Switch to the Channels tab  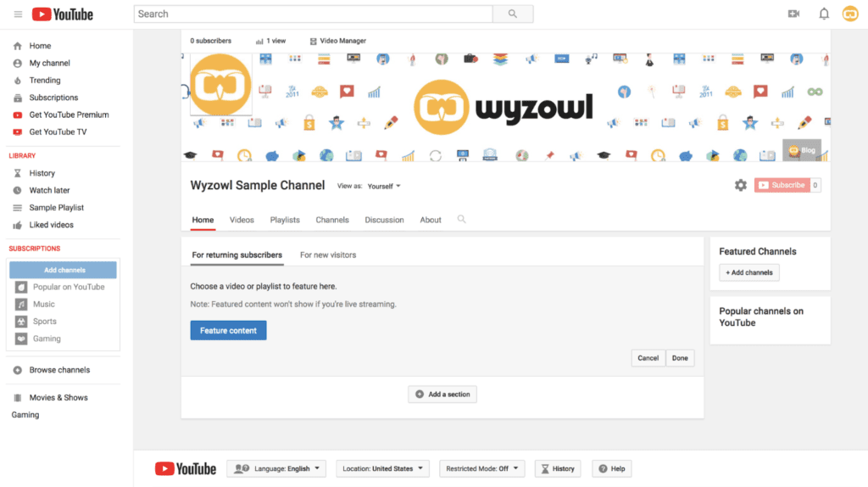[x=332, y=220]
